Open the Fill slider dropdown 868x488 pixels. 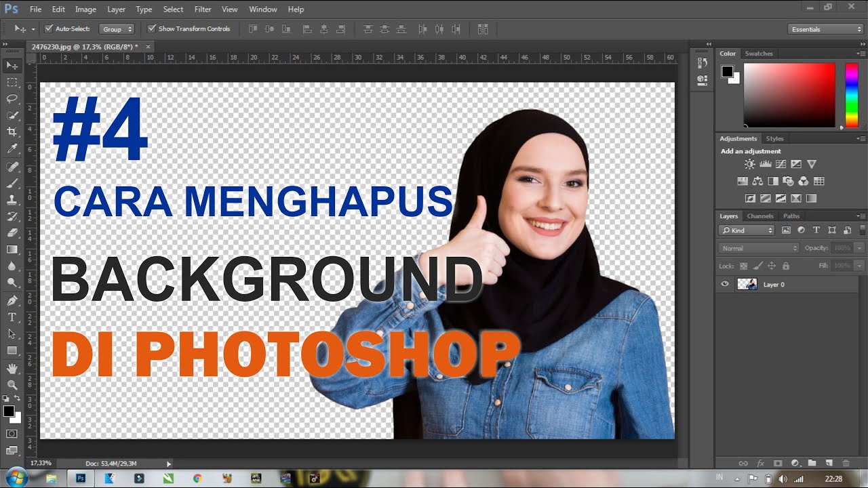(x=860, y=266)
